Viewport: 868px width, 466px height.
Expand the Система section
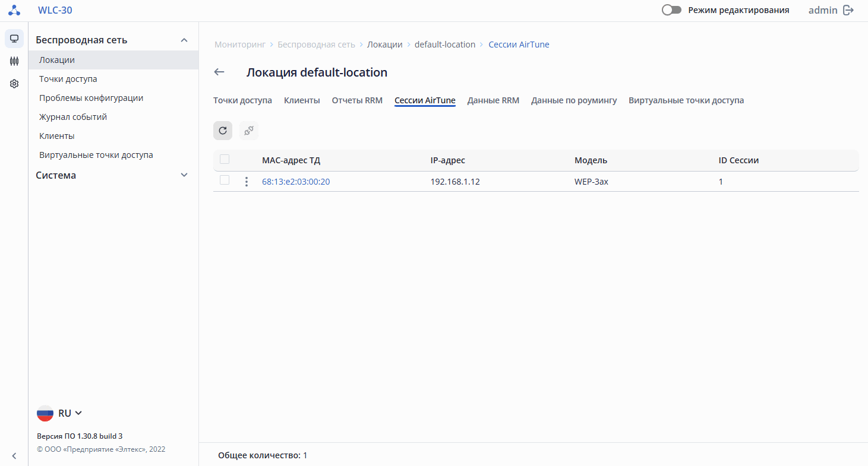(x=184, y=175)
